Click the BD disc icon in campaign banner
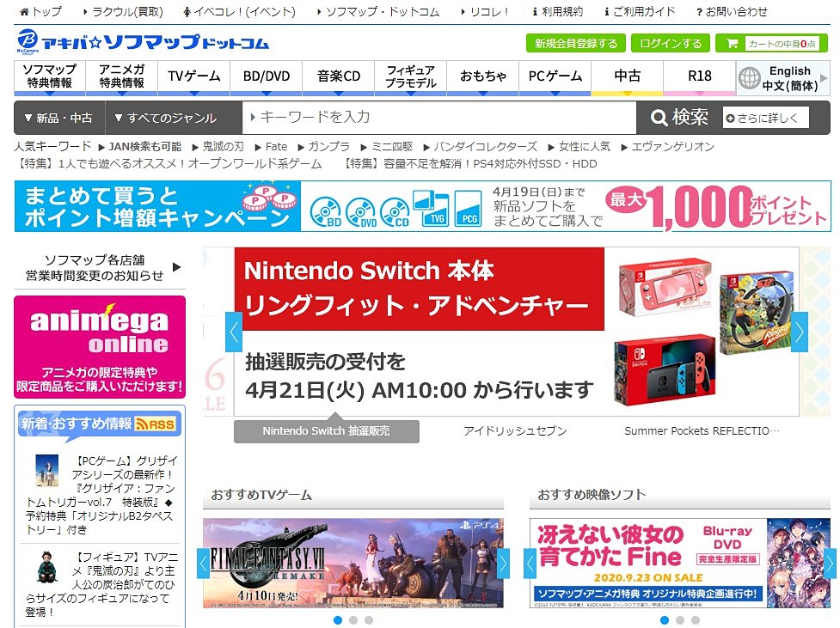 pos(325,211)
